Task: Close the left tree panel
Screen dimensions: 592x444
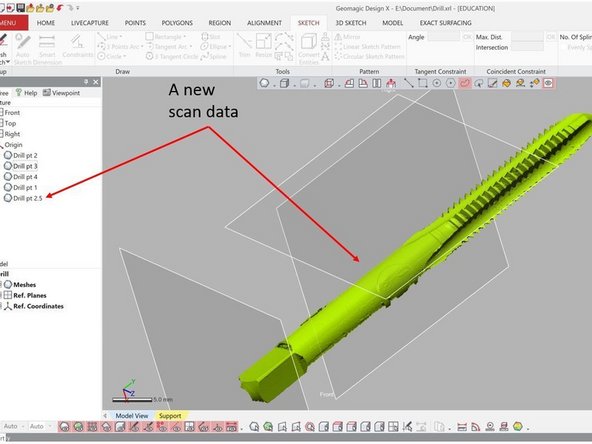Action: (96, 82)
